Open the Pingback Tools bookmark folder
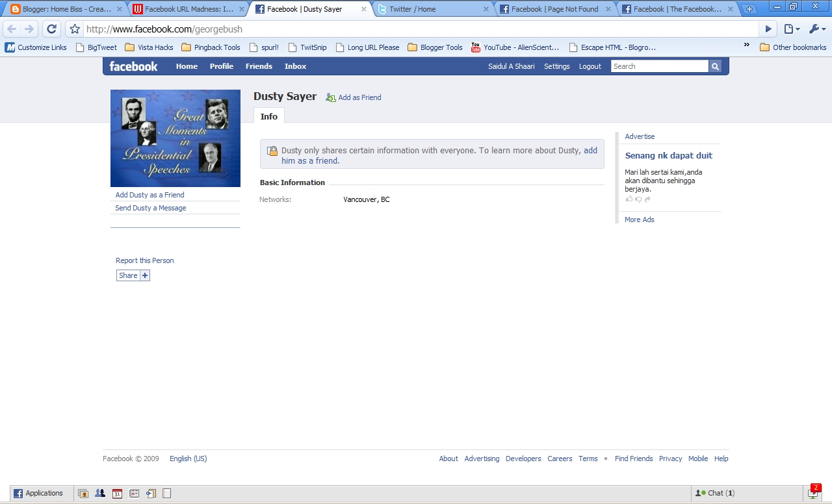Image resolution: width=832 pixels, height=504 pixels. [211, 47]
